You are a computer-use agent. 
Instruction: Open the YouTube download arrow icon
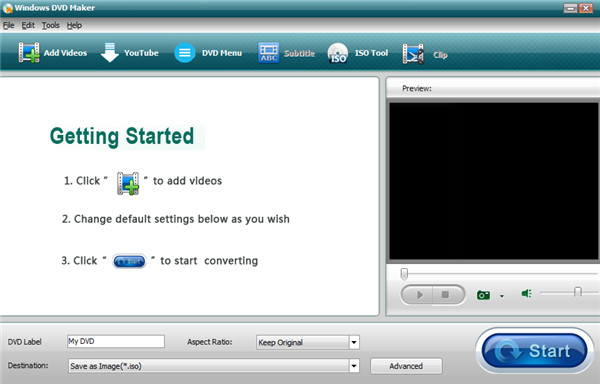110,52
